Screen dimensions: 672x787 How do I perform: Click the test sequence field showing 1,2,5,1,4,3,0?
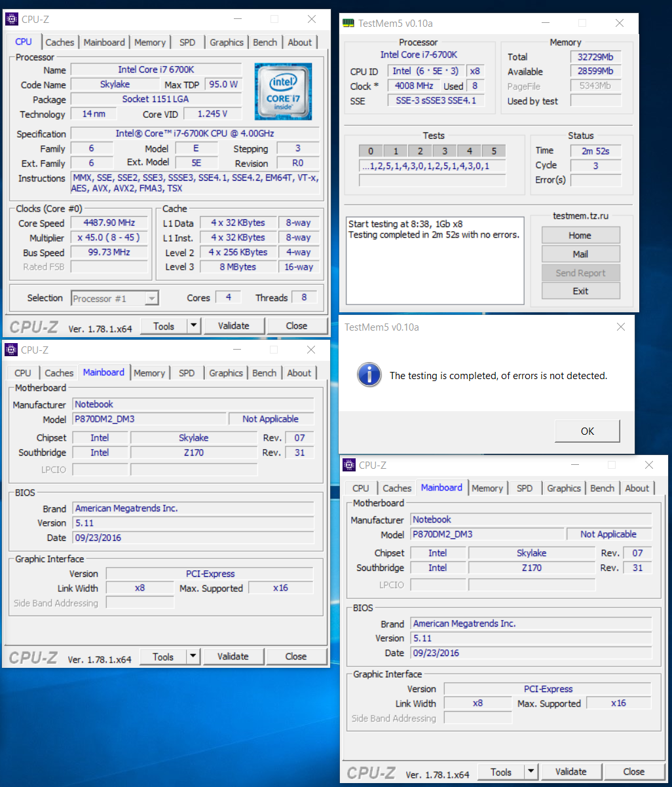(432, 166)
